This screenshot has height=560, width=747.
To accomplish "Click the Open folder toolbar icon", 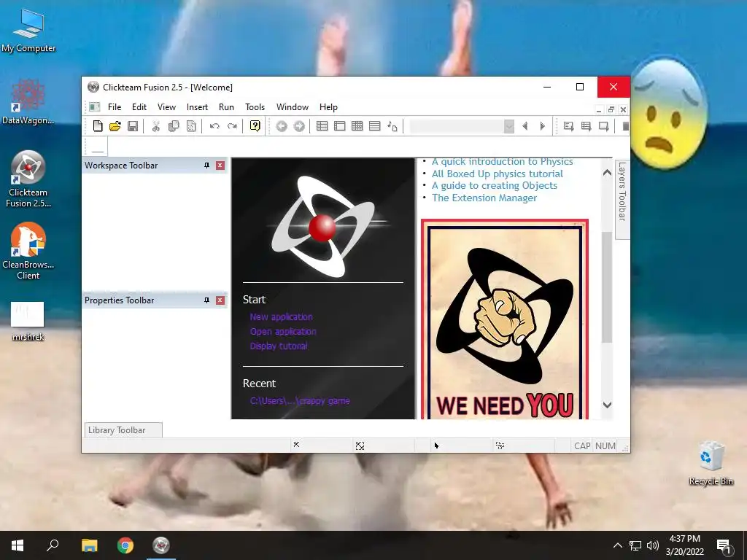I will pos(115,126).
